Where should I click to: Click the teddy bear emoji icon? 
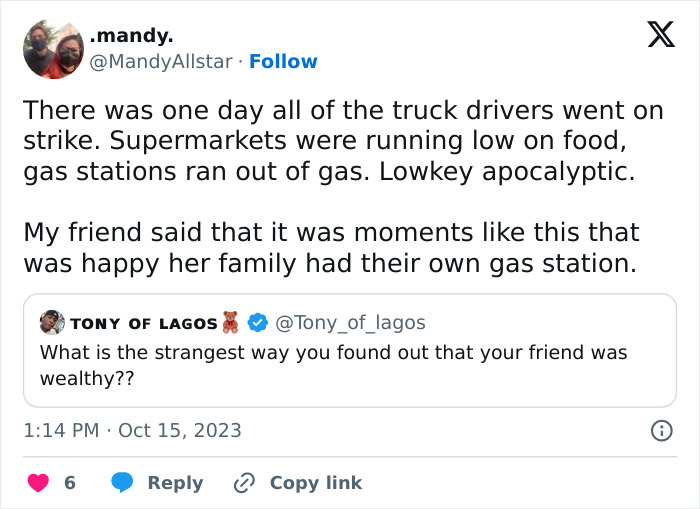[x=233, y=322]
